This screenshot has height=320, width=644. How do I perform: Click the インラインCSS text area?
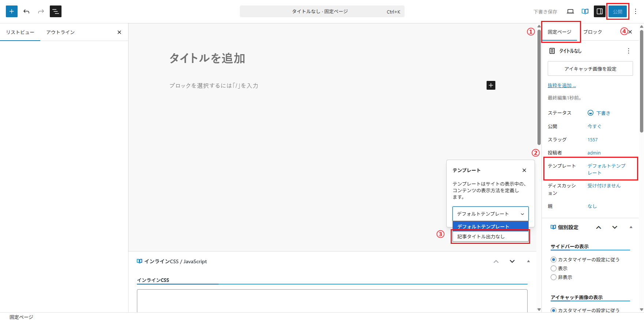click(332, 300)
